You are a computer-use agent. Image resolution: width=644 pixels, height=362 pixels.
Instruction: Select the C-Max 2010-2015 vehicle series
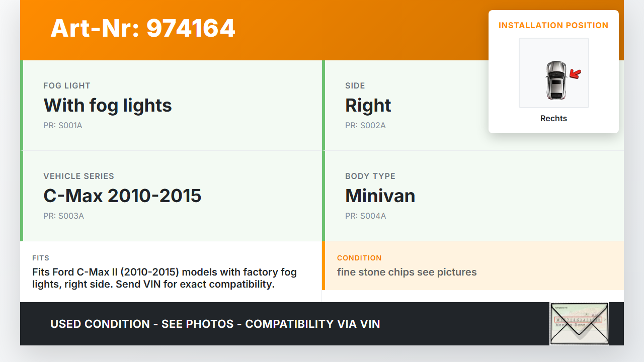122,196
